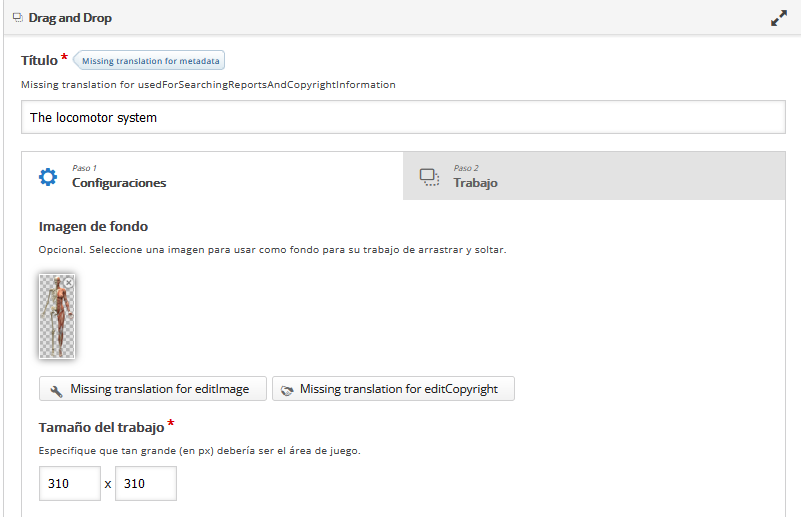801x517 pixels.
Task: Click the 'Tamaño del trabajo' heading
Action: [100, 428]
